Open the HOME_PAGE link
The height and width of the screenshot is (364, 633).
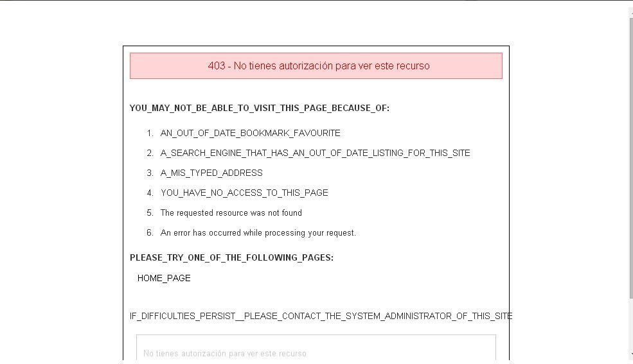[x=164, y=278]
